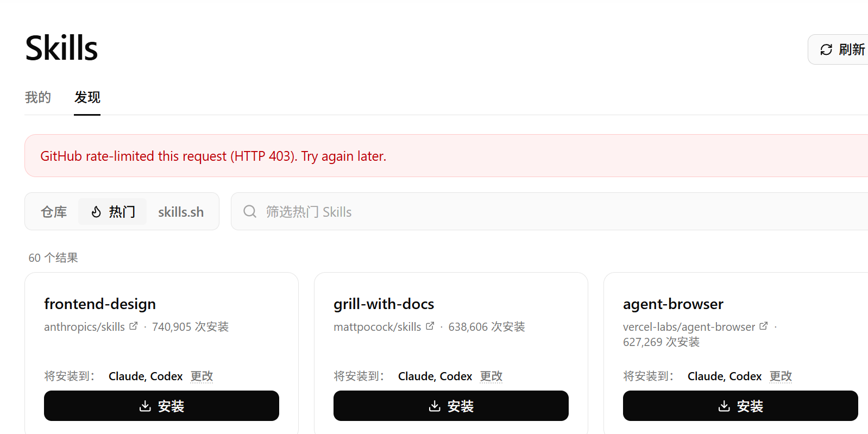The height and width of the screenshot is (434, 868).
Task: Click the 60 个结果 count text
Action: pos(53,258)
